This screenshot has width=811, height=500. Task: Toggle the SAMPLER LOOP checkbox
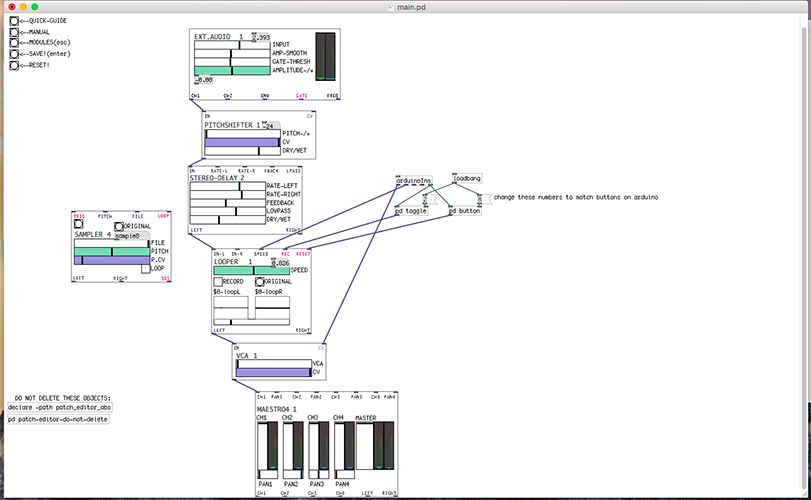pyautogui.click(x=145, y=268)
